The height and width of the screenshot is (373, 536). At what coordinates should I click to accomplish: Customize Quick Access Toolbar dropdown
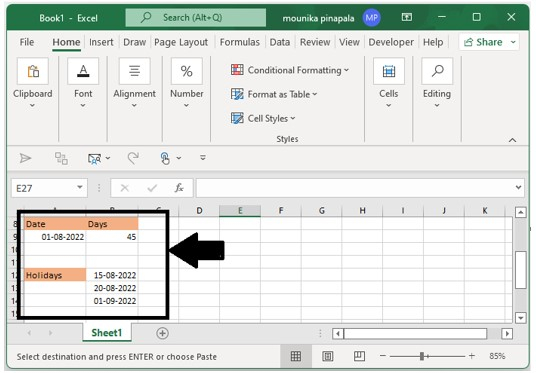tap(203, 158)
